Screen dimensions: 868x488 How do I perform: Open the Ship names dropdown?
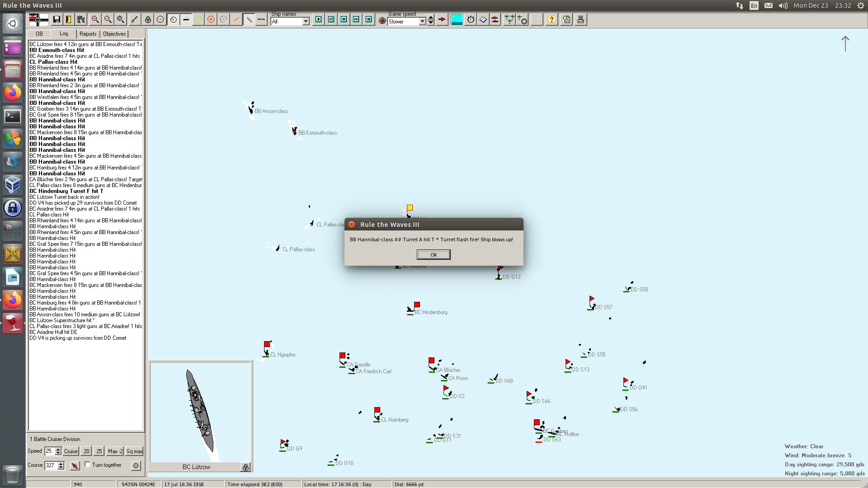306,21
